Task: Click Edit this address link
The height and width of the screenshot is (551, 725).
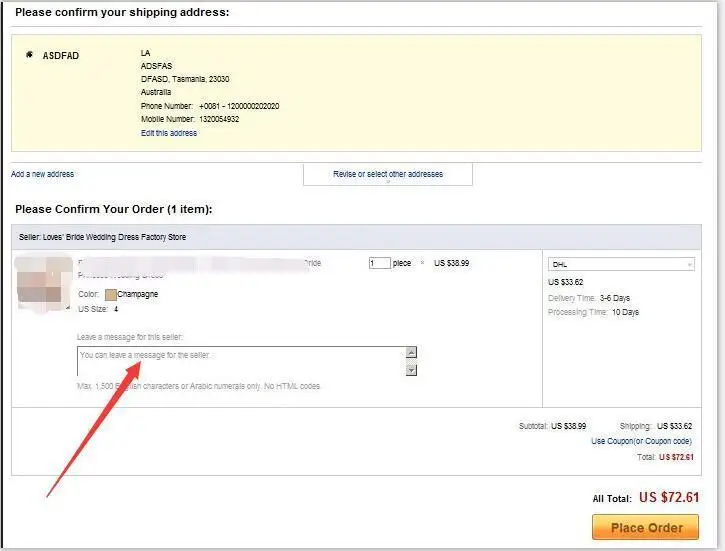Action: (169, 133)
